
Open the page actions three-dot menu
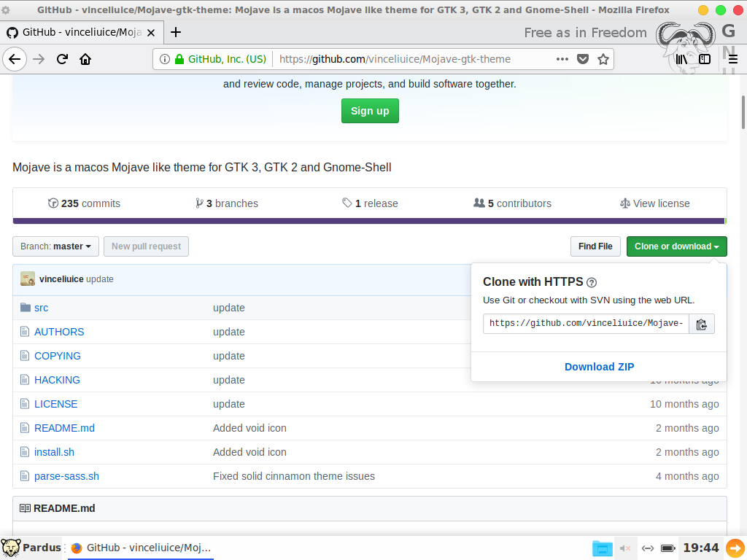coord(562,59)
